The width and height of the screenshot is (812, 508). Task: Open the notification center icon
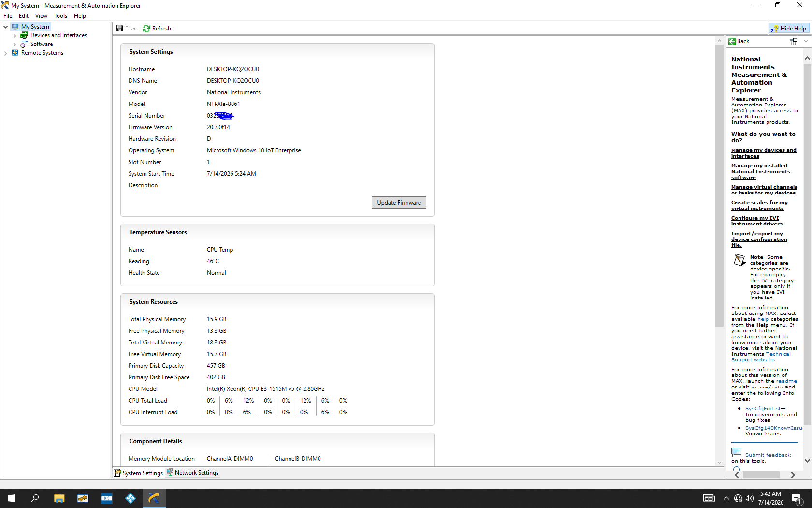797,498
